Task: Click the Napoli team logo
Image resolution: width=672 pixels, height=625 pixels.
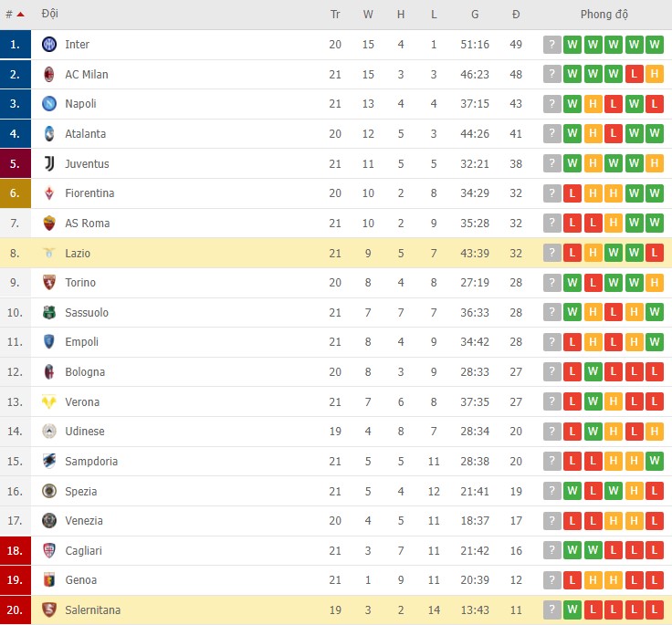Action: coord(49,104)
